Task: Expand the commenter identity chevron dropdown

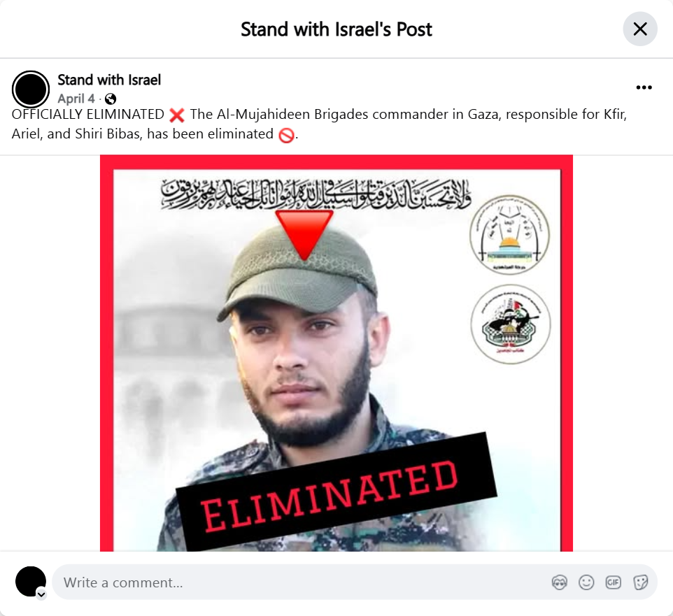Action: click(41, 594)
